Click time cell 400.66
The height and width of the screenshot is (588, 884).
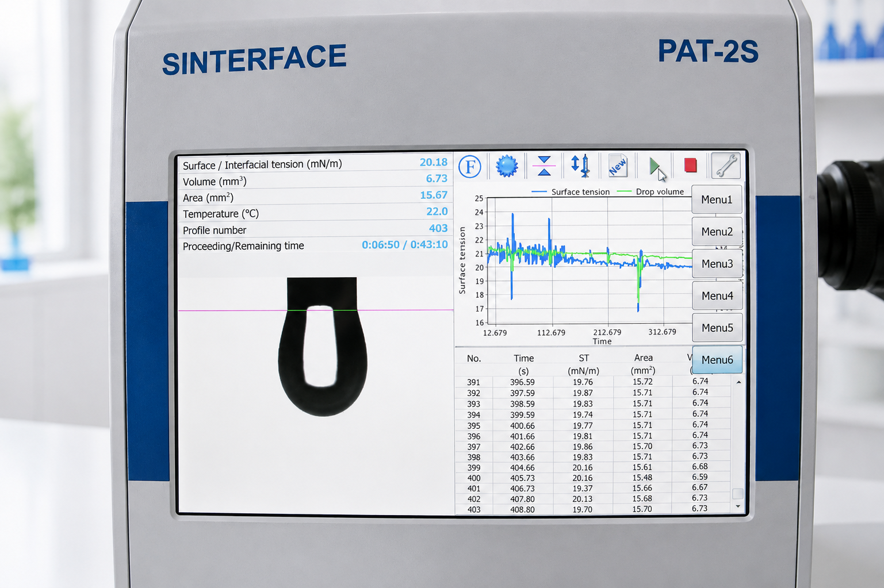coord(522,426)
